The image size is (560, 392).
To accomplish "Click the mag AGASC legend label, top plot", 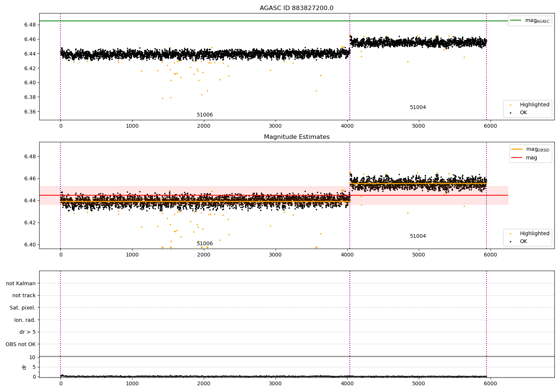I will pos(537,21).
